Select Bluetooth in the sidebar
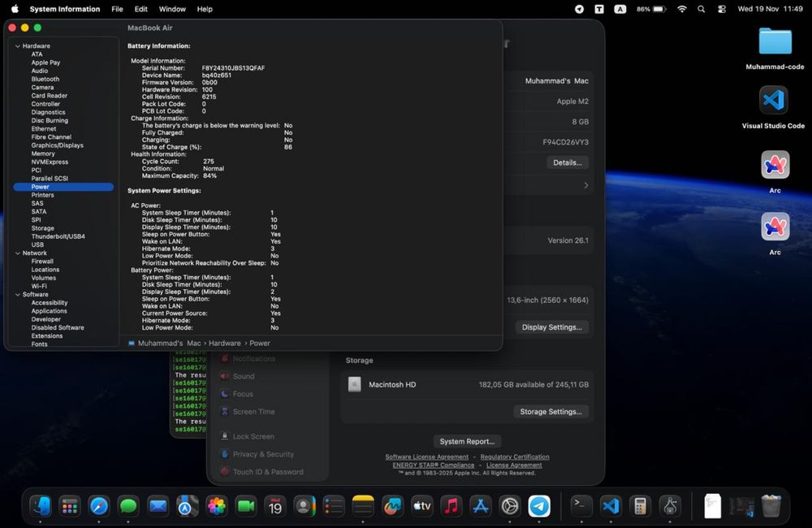Viewport: 812px width, 528px height. [x=45, y=80]
